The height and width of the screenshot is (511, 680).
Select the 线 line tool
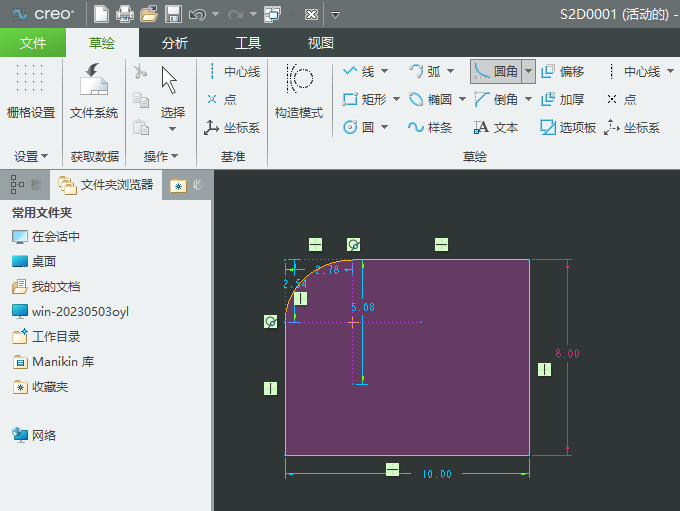pyautogui.click(x=359, y=71)
